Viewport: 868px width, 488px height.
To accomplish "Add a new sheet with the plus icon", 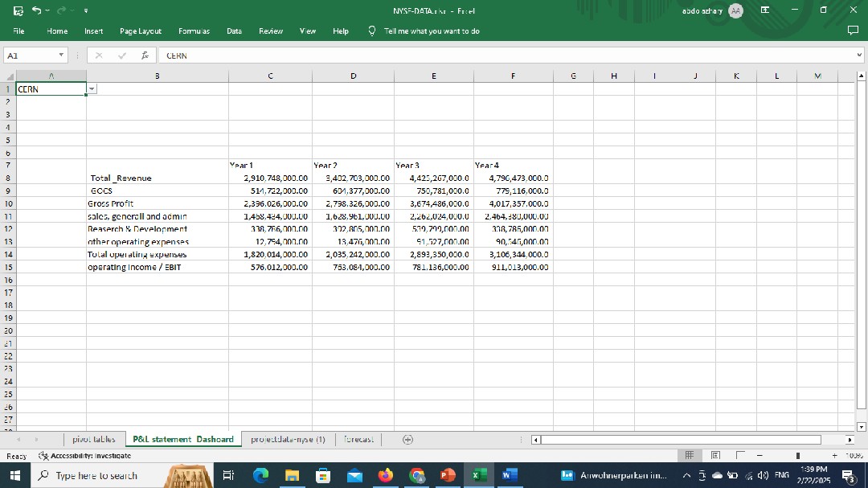I will pos(407,439).
